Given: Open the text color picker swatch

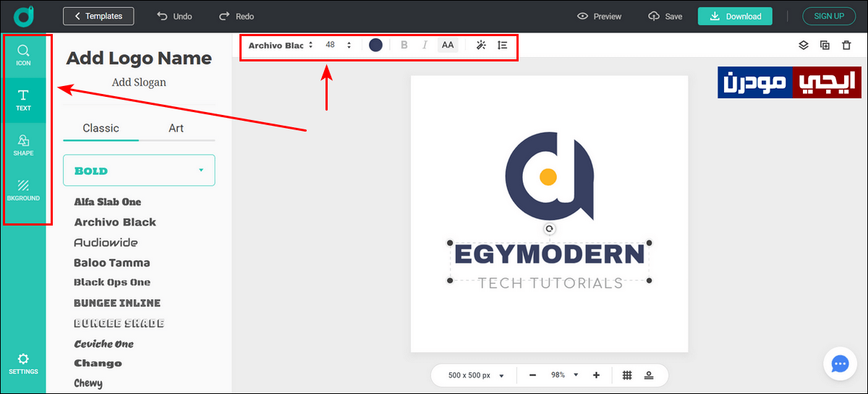Looking at the screenshot, I should point(375,45).
